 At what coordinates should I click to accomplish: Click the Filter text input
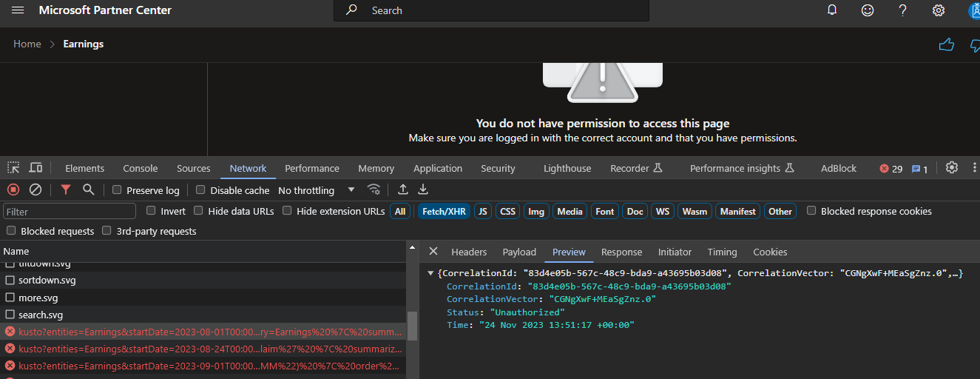coord(70,212)
